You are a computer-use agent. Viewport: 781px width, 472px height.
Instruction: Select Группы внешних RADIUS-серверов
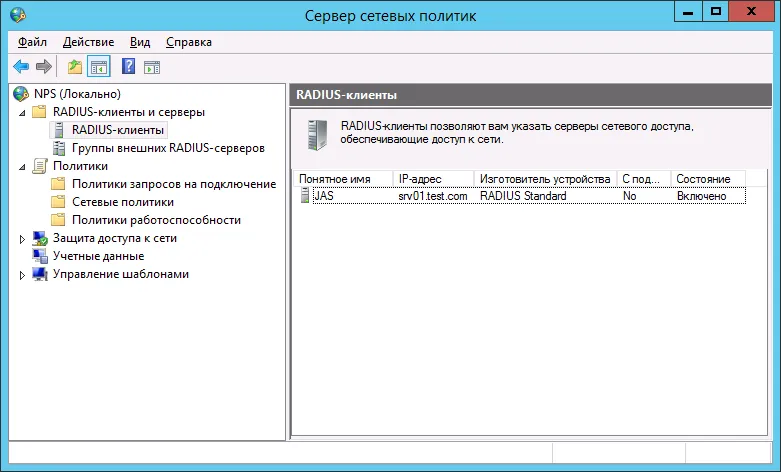pos(168,148)
